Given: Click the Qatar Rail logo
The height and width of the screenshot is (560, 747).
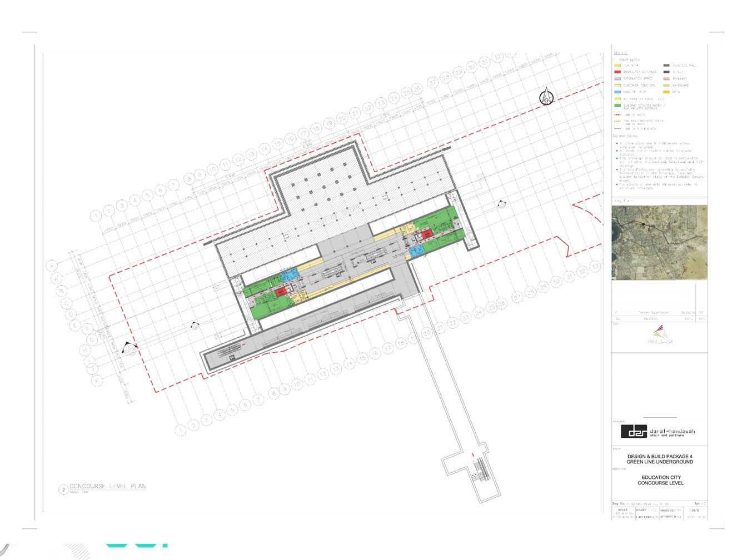Looking at the screenshot, I should (x=659, y=334).
